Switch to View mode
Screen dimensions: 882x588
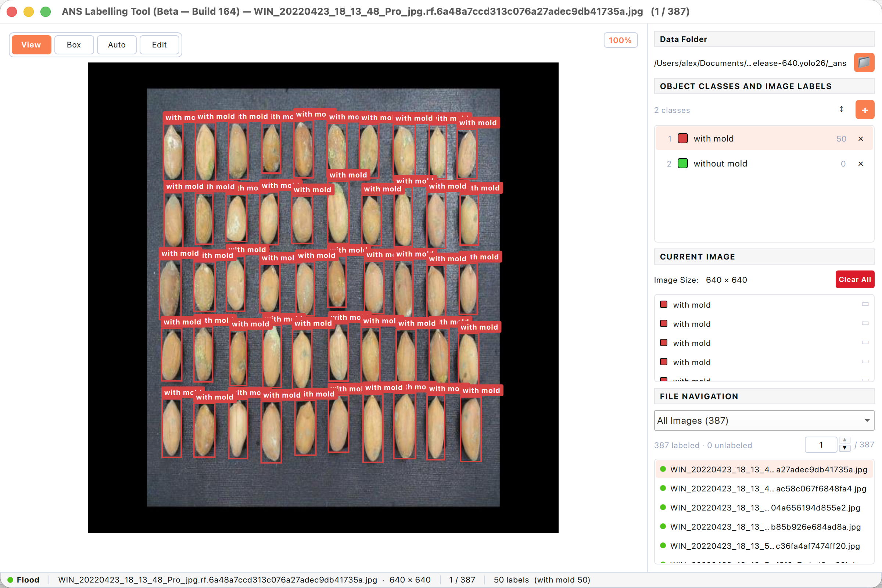coord(31,44)
